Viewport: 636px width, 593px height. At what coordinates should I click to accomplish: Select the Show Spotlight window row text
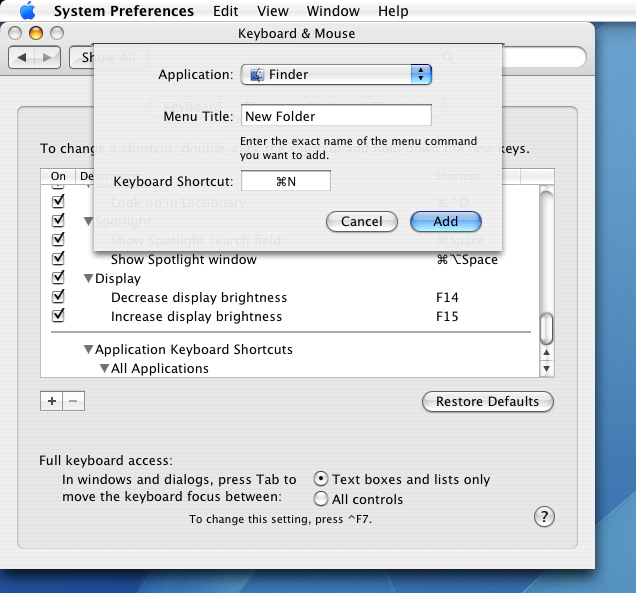click(184, 260)
